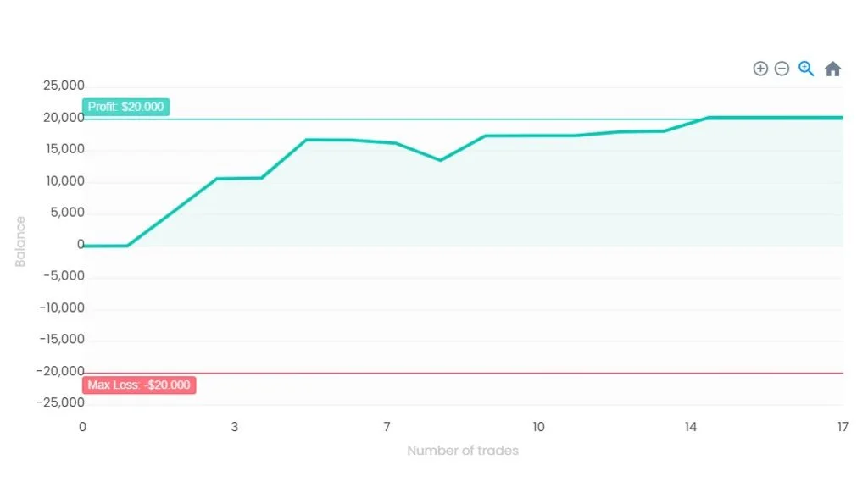The height and width of the screenshot is (493, 868).
Task: Click the balance line dip near trade 8
Action: click(440, 160)
